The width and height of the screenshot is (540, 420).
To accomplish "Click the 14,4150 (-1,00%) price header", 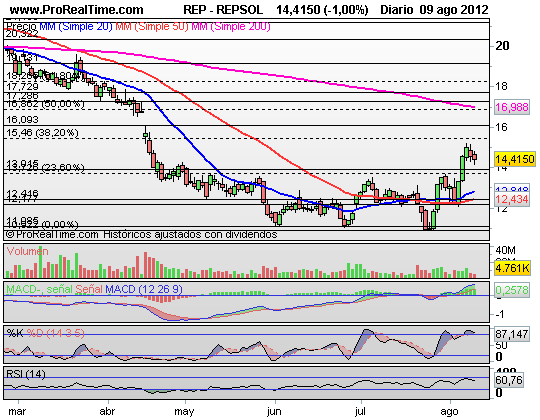I will click(x=322, y=10).
